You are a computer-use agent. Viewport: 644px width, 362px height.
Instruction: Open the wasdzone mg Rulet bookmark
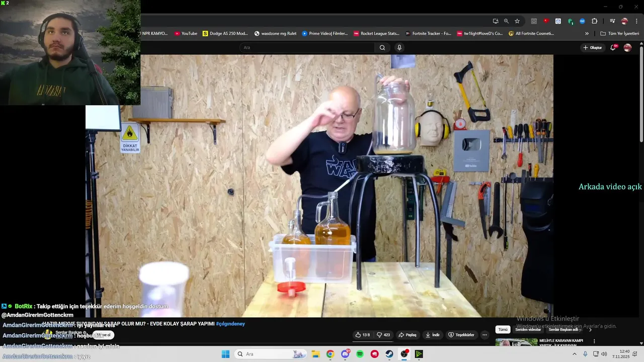(x=276, y=34)
